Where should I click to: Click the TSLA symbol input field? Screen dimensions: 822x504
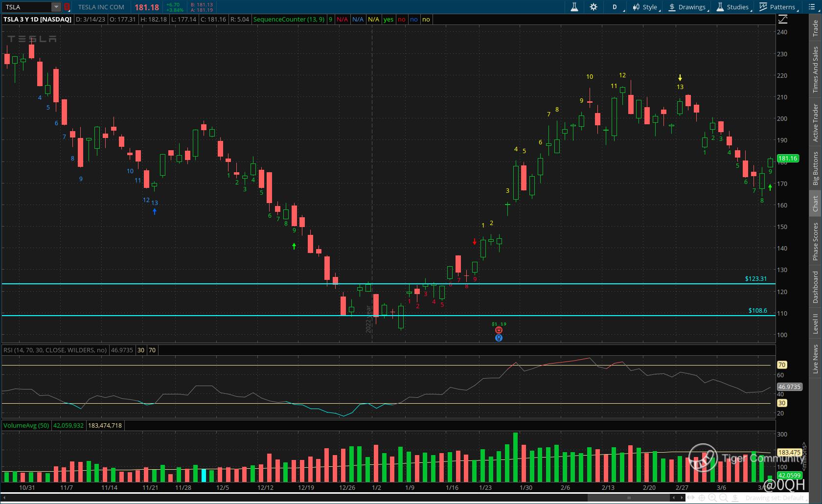click(x=27, y=7)
